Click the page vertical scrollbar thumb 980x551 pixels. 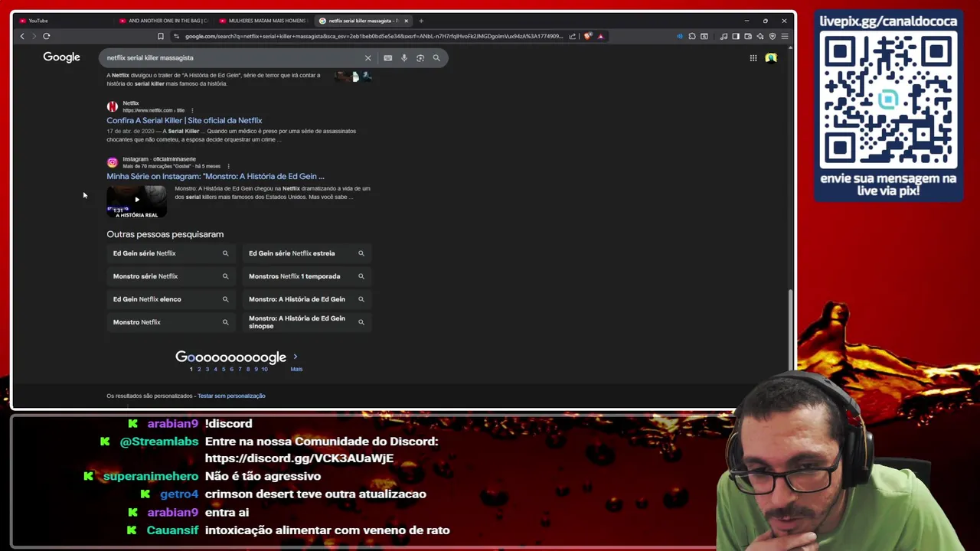790,331
